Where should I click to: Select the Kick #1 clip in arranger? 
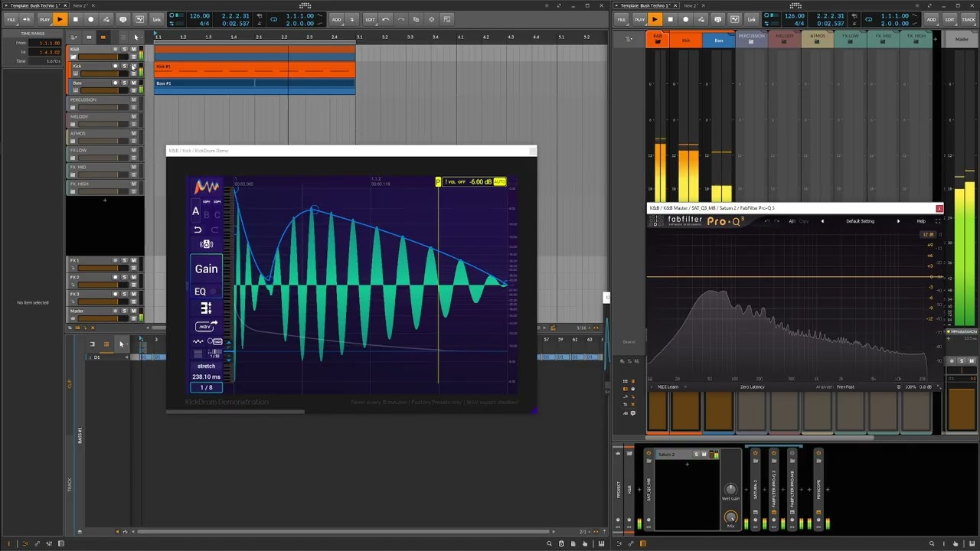254,70
